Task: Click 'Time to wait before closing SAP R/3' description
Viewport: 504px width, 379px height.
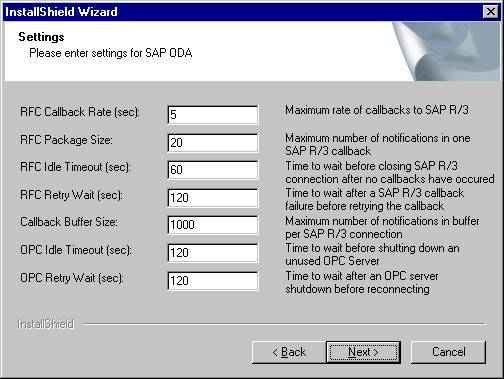Action: click(371, 166)
